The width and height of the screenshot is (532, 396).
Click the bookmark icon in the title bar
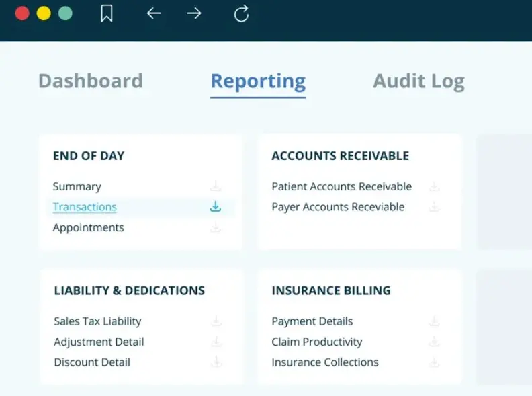[x=107, y=14]
